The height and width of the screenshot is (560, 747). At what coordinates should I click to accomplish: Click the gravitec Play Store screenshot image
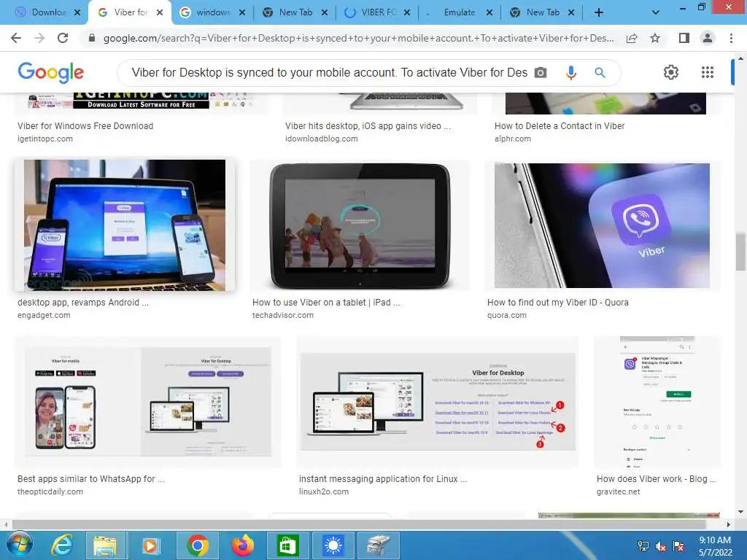pyautogui.click(x=657, y=402)
